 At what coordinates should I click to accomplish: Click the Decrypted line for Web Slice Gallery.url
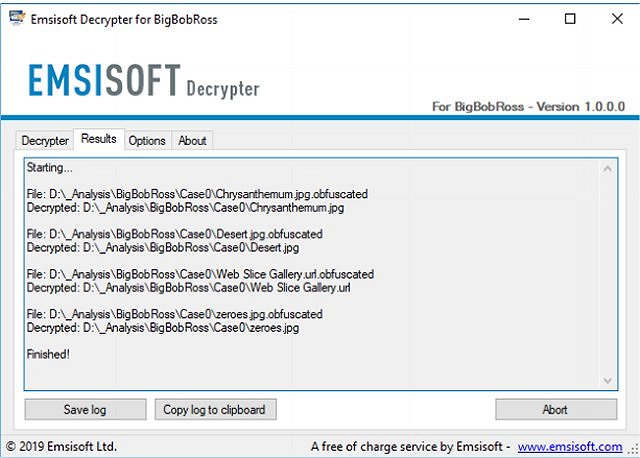[189, 287]
